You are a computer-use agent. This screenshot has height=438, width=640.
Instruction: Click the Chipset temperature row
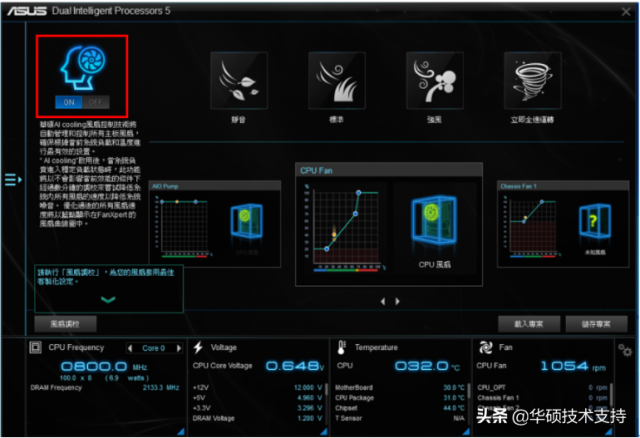pyautogui.click(x=400, y=408)
